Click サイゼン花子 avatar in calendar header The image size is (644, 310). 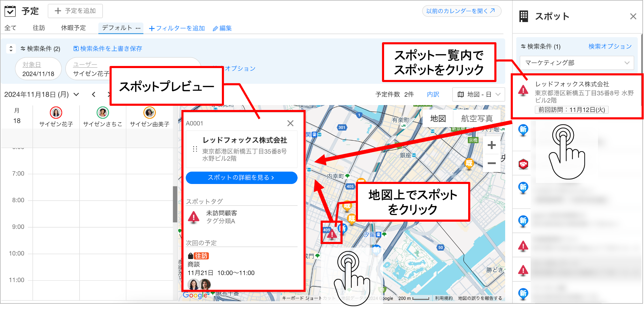click(56, 112)
